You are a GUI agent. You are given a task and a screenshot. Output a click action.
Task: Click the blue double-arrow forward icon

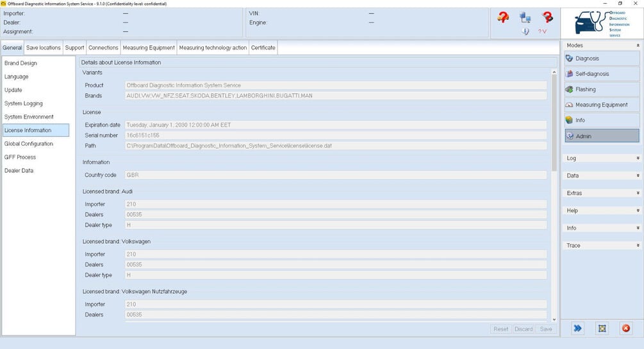tap(577, 328)
